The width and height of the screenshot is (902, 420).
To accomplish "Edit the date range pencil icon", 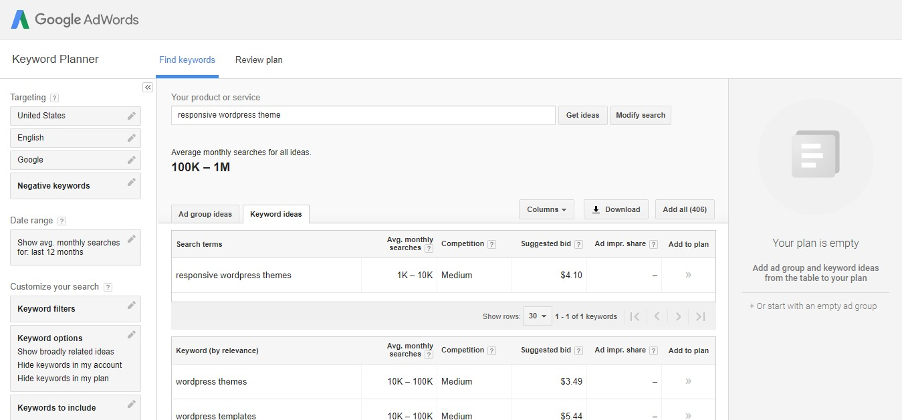I will (132, 239).
